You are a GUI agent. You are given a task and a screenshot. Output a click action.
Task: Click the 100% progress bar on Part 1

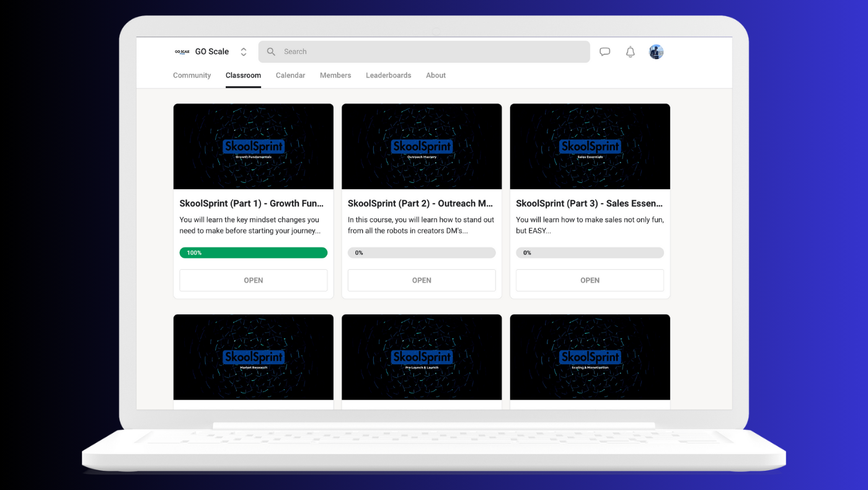tap(254, 253)
